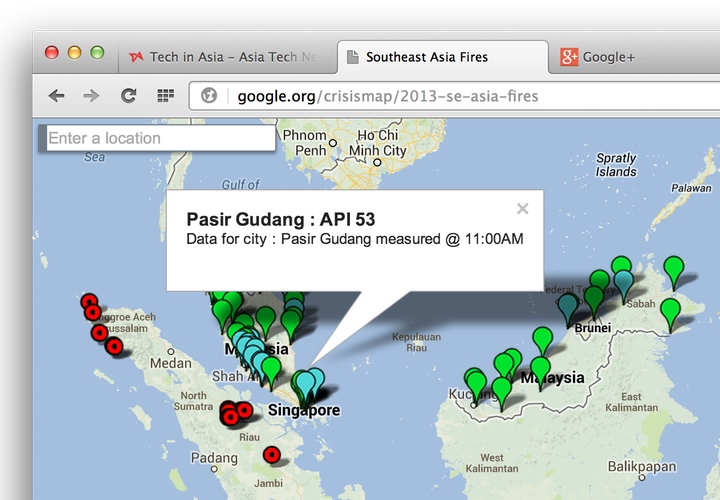Click the Phnom Penh map label
The image size is (720, 500).
pos(304,143)
